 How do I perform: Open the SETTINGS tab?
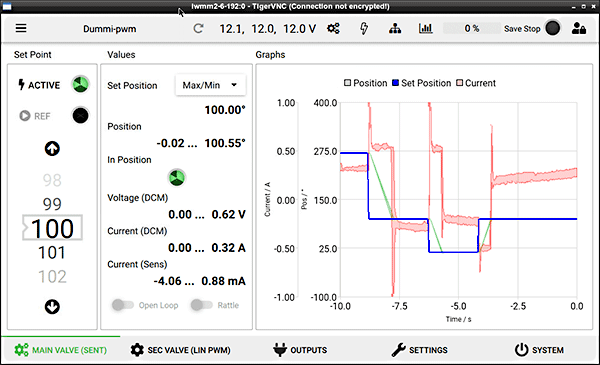(420, 350)
